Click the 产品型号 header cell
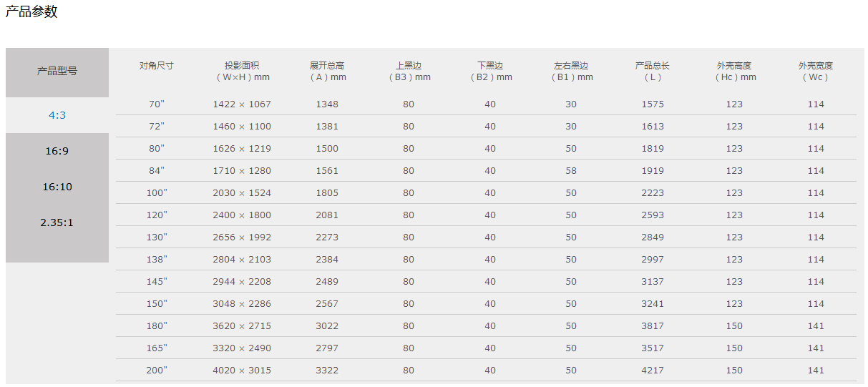 [57, 71]
